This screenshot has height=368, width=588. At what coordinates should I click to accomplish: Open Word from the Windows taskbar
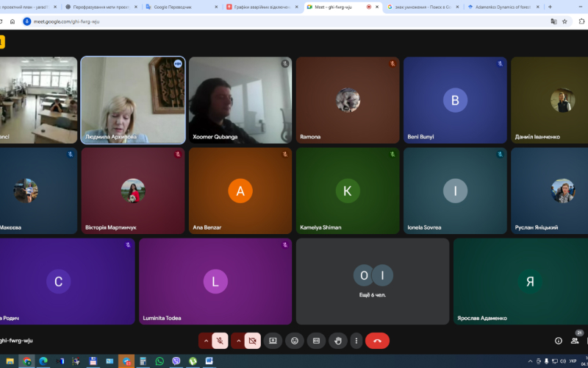[x=209, y=361]
